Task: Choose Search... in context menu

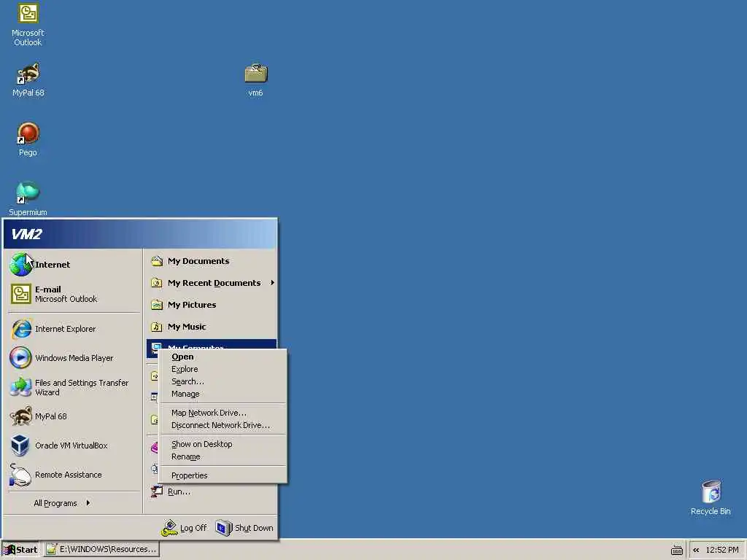Action: point(223,381)
